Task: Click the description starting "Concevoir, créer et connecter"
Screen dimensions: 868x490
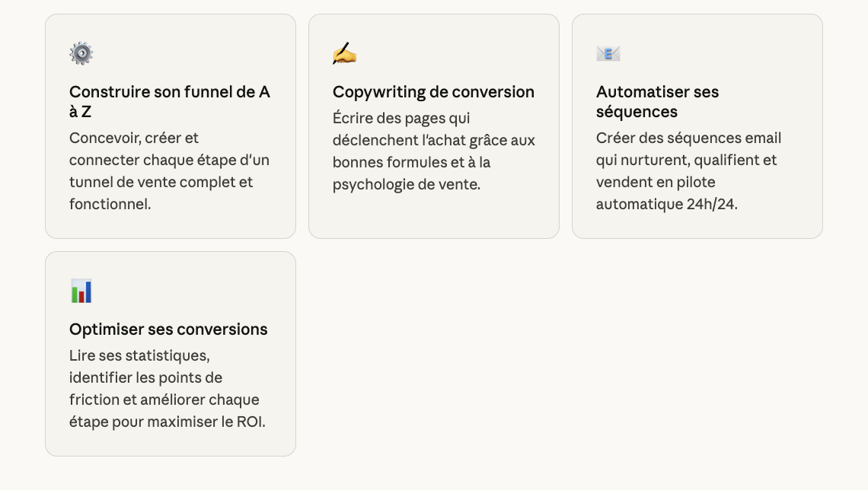Action: pyautogui.click(x=169, y=171)
